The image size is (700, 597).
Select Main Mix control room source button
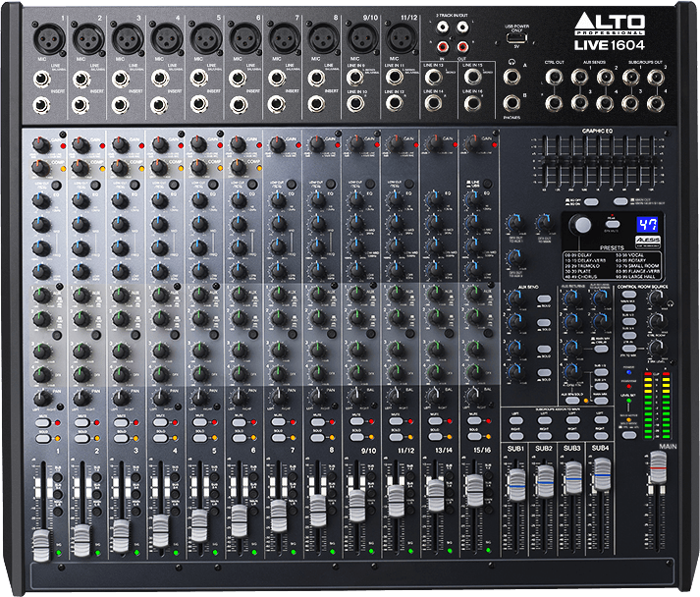click(x=629, y=295)
